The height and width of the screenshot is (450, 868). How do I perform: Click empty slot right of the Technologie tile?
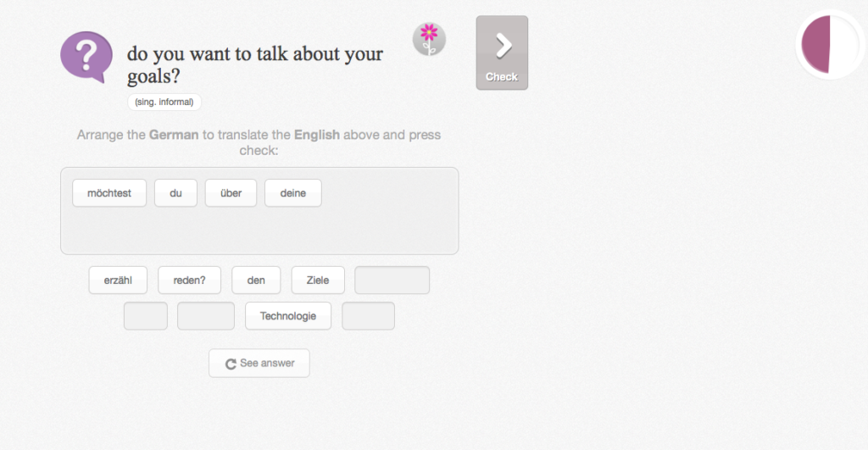pos(368,316)
